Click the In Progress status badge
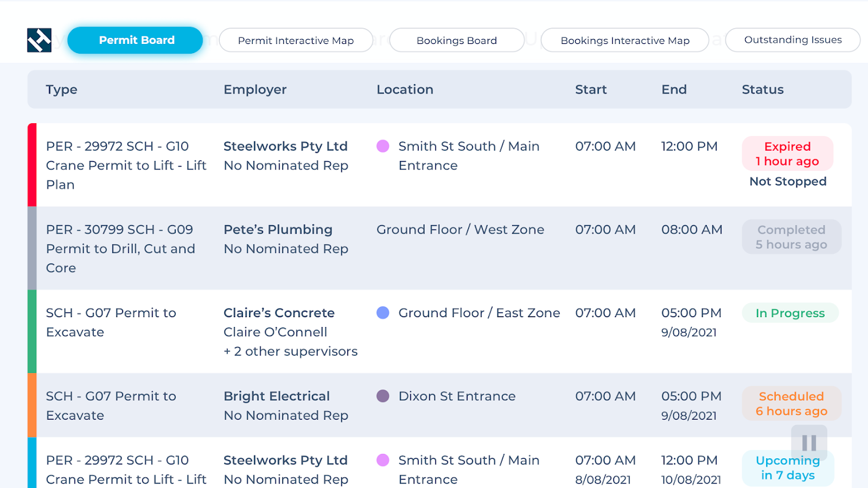The height and width of the screenshot is (488, 868). (x=790, y=313)
